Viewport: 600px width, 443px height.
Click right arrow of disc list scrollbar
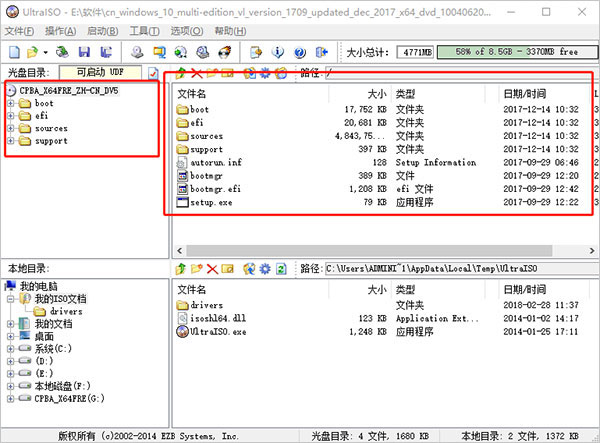coord(592,251)
